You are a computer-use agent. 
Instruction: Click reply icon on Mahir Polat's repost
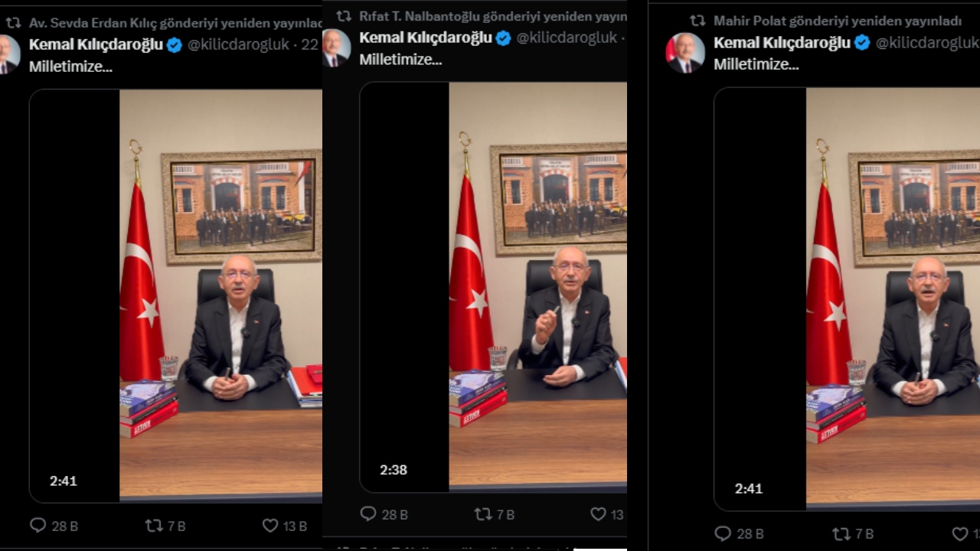click(x=723, y=533)
